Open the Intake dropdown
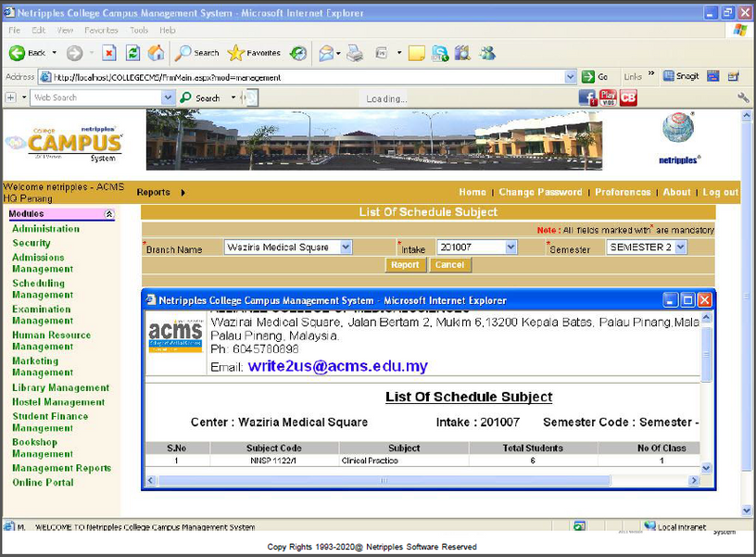 coord(511,247)
